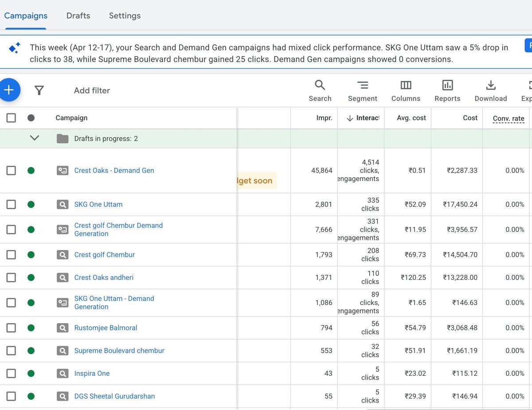Open the Rustomjee Balmoral campaign link
The width and height of the screenshot is (532, 410).
tap(106, 328)
